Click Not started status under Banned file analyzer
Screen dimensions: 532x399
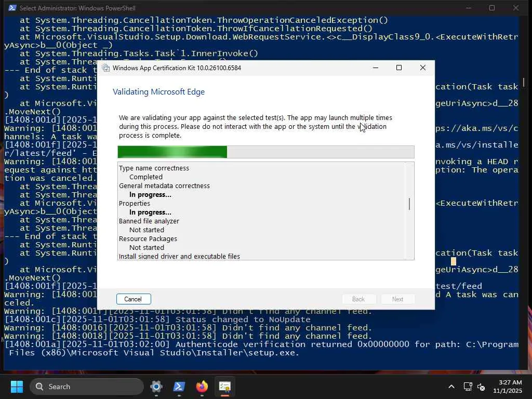point(147,230)
